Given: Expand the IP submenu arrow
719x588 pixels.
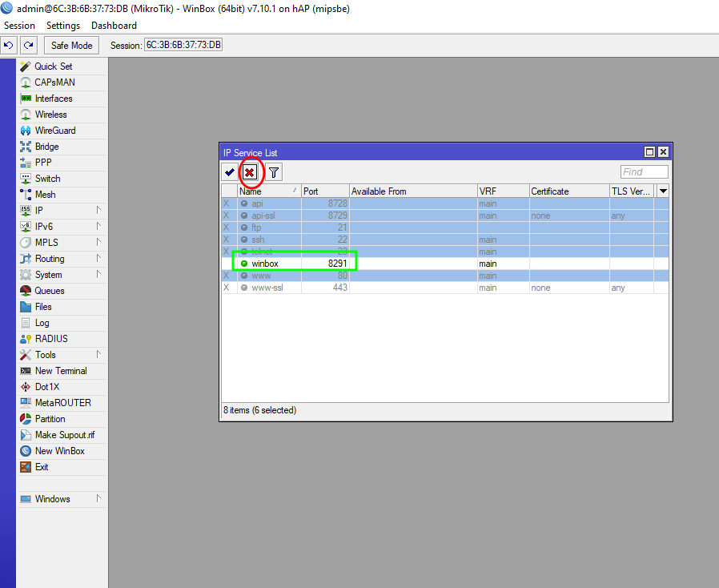Looking at the screenshot, I should click(x=98, y=211).
